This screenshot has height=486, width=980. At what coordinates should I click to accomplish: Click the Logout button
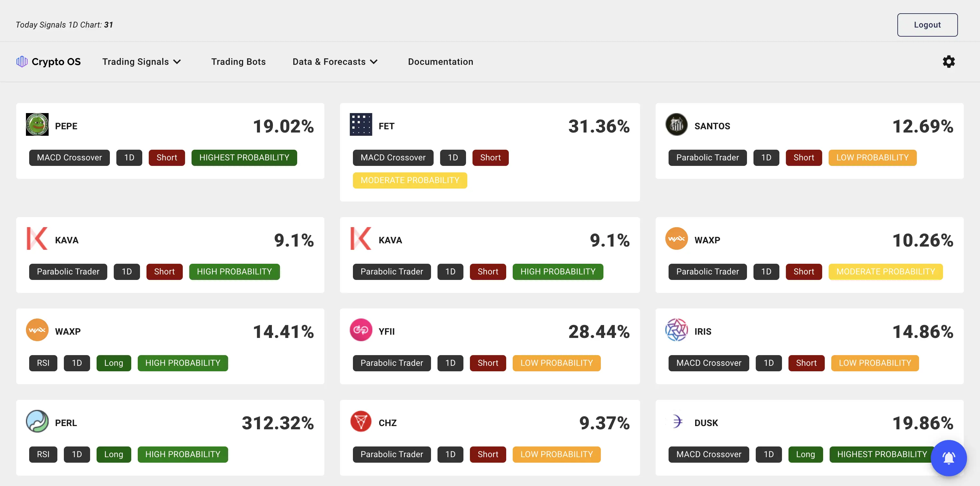tap(927, 25)
